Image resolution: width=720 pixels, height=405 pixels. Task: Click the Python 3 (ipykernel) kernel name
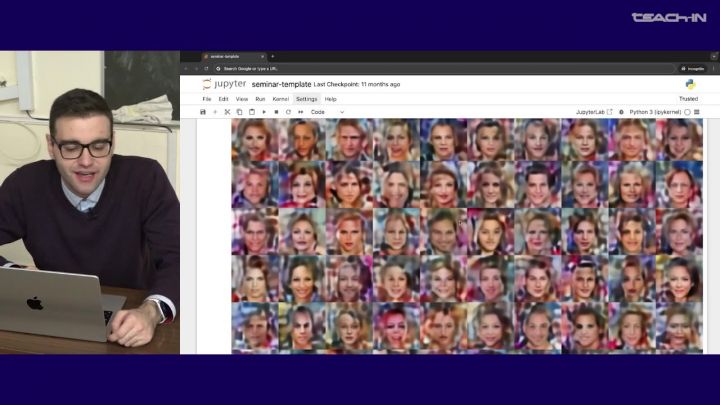tap(655, 112)
